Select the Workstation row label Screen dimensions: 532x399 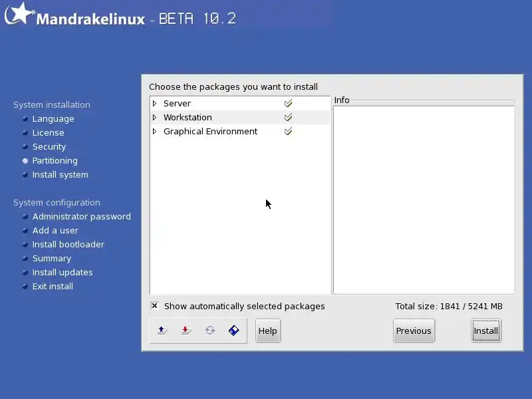coord(188,118)
